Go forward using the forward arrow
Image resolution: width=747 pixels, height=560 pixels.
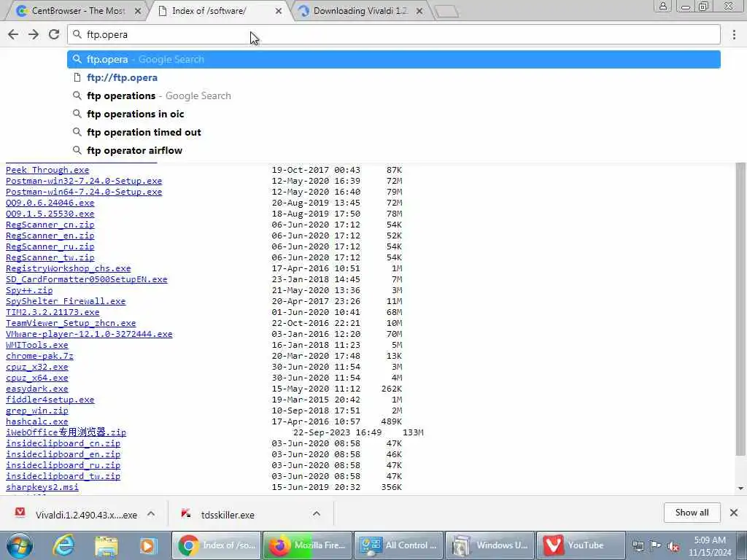point(34,34)
